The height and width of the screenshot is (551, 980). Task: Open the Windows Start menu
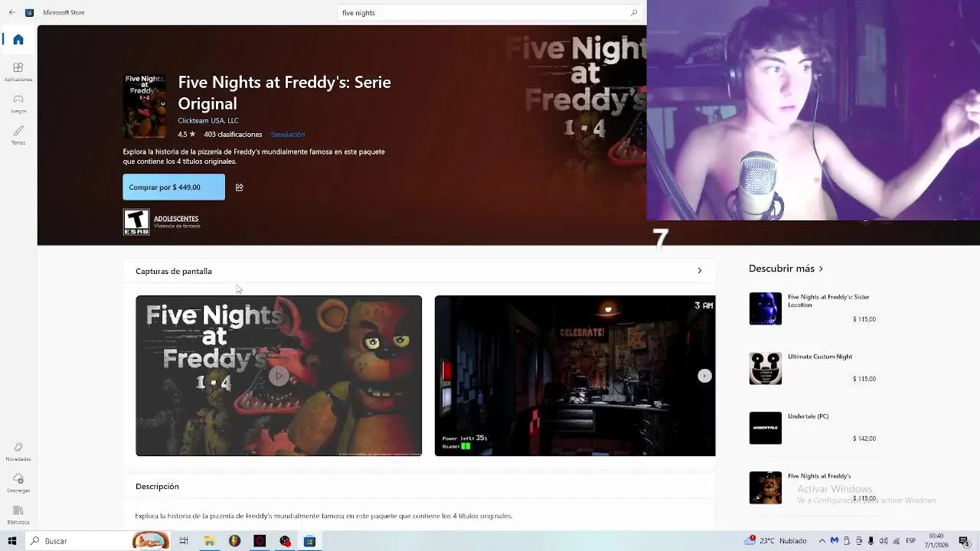(x=11, y=541)
